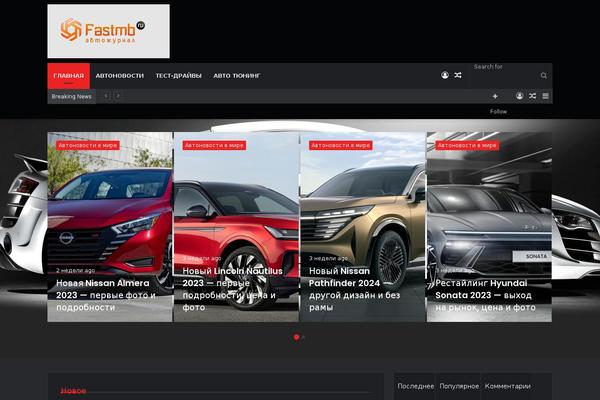Click the Fastmb автожурнал logo
600x400 pixels.
(x=108, y=31)
